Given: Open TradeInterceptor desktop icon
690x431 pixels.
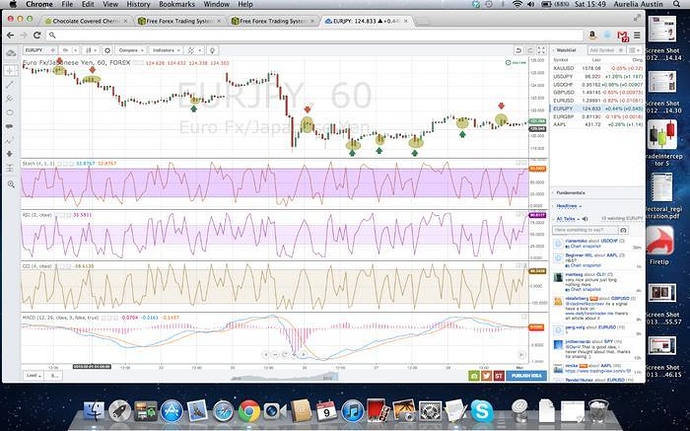Looking at the screenshot, I should point(662,143).
